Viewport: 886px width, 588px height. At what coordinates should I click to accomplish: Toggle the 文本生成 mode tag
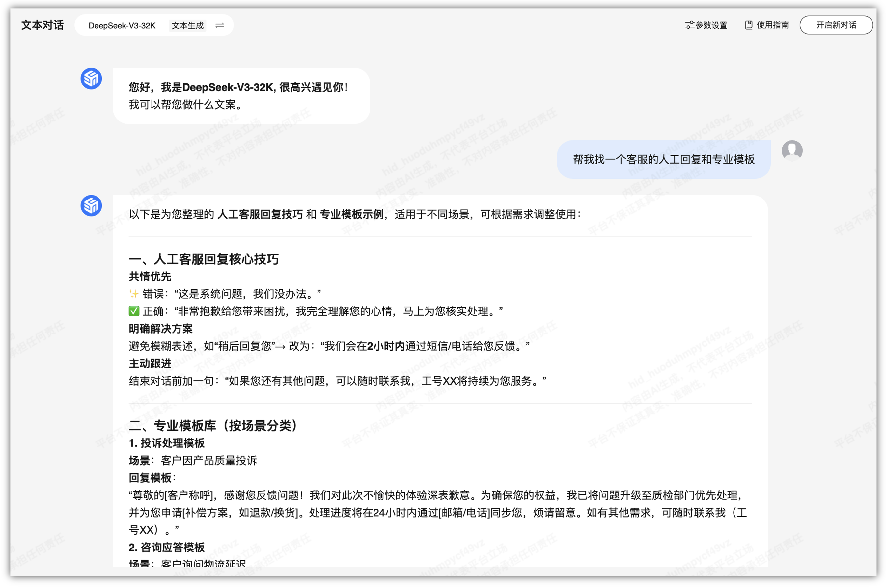pos(187,25)
